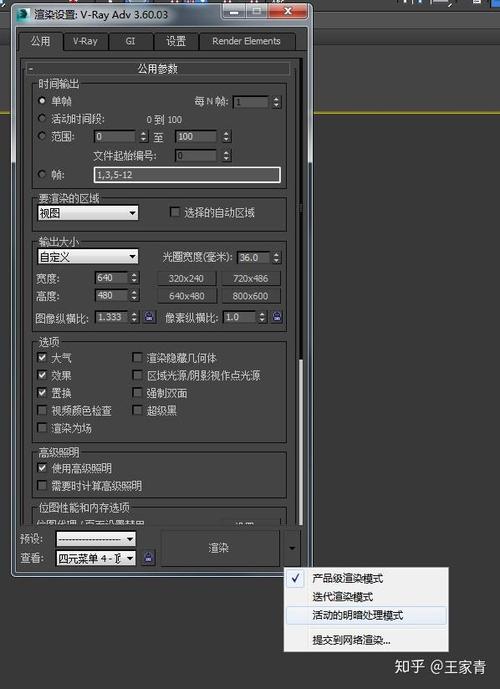The image size is (500, 689).
Task: Switch to the 公用 tab
Action: (40, 41)
